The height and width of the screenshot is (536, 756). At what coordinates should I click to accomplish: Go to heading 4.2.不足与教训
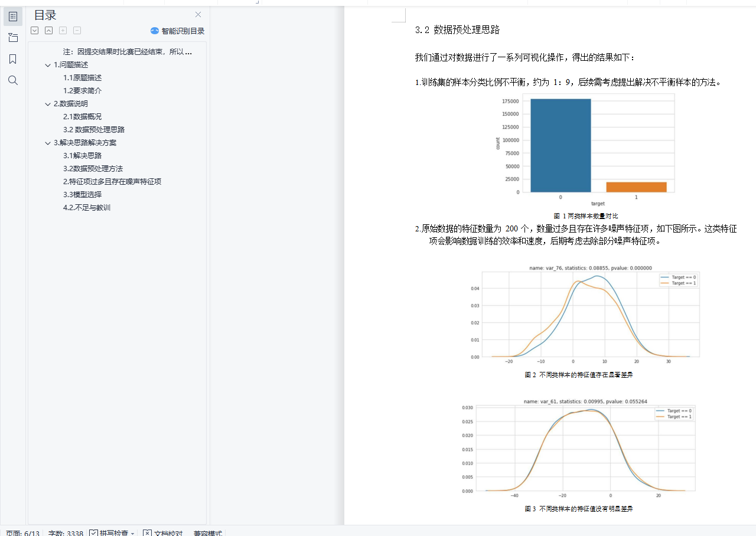[x=87, y=208]
